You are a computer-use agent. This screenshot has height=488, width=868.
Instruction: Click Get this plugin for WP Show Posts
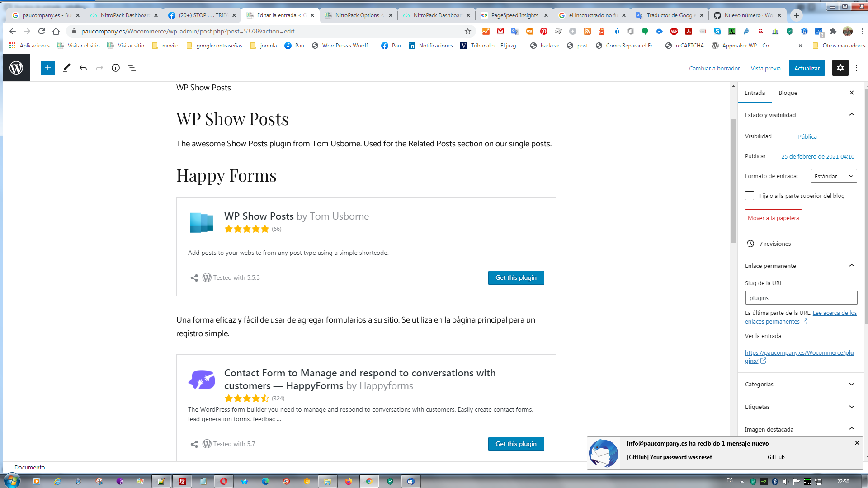[x=516, y=278]
